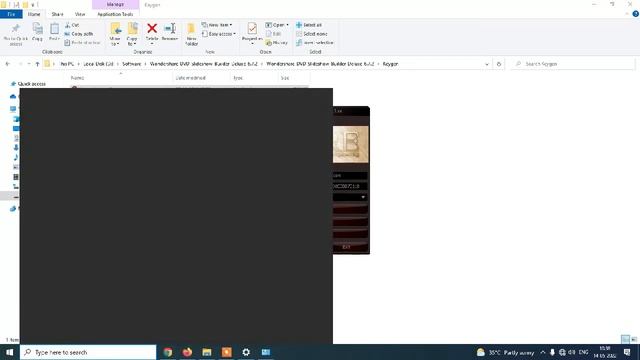
Task: Click This PC in address breadcrumb
Action: click(x=67, y=64)
